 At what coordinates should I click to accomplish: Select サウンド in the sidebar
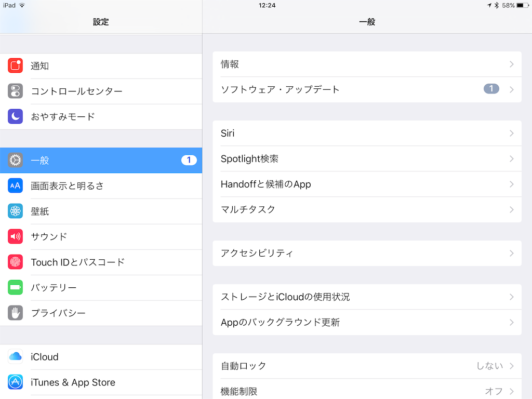click(101, 237)
